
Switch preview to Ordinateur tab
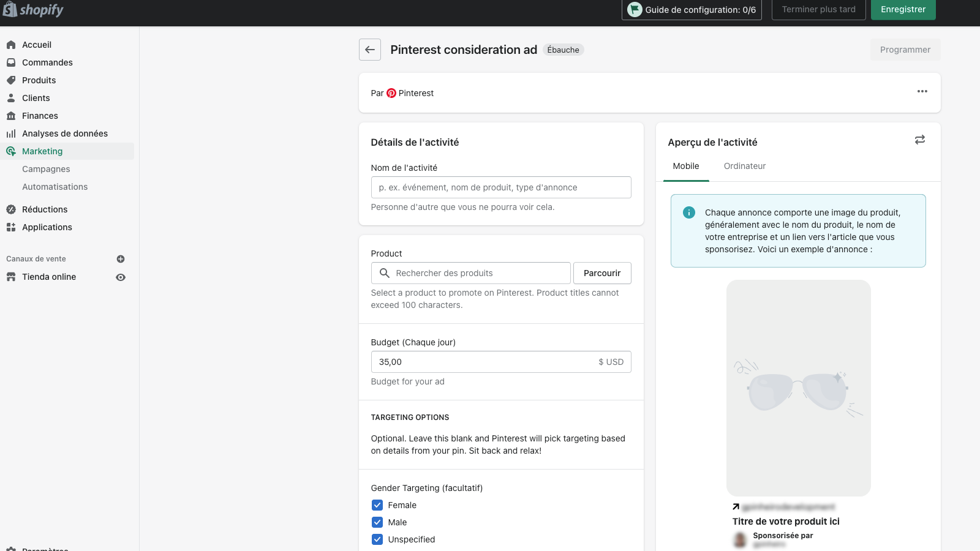pos(745,167)
